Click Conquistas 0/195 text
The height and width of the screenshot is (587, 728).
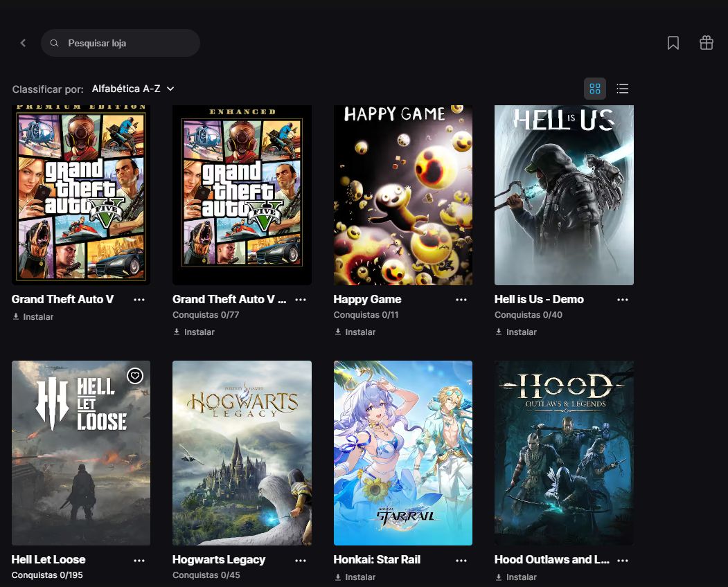pos(47,575)
